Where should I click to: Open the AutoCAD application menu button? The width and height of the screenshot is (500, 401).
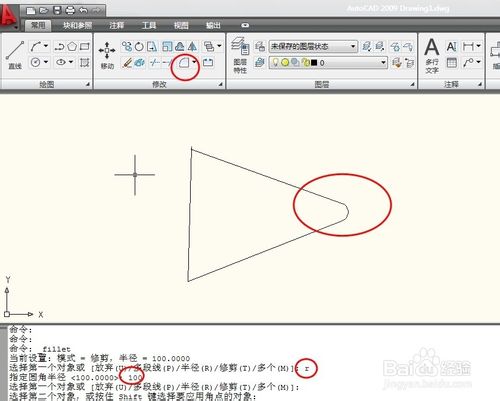pos(8,16)
